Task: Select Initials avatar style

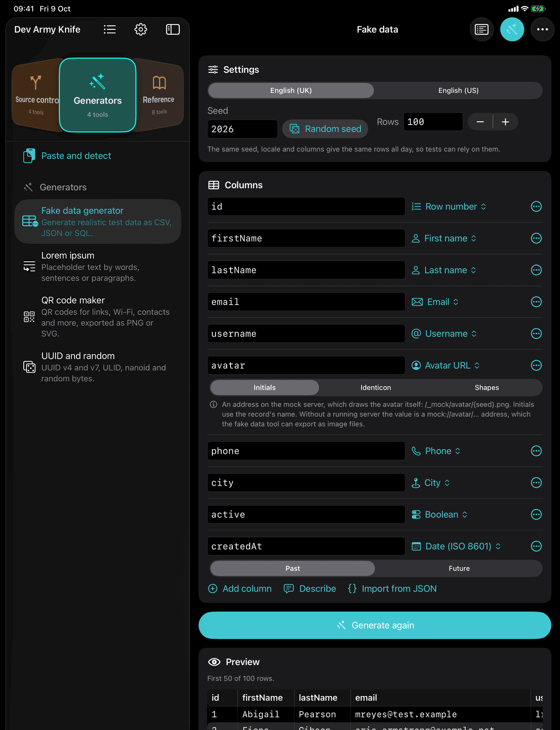Action: [265, 387]
